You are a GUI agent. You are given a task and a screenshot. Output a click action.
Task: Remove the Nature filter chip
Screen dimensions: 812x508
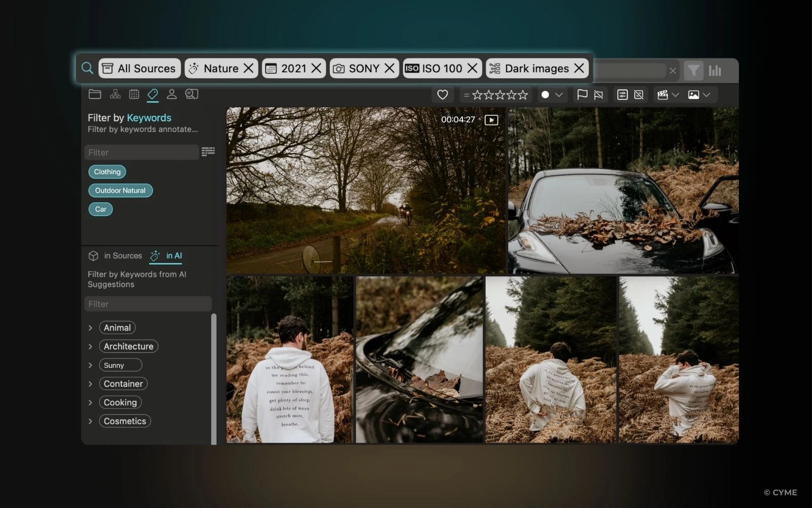point(249,68)
